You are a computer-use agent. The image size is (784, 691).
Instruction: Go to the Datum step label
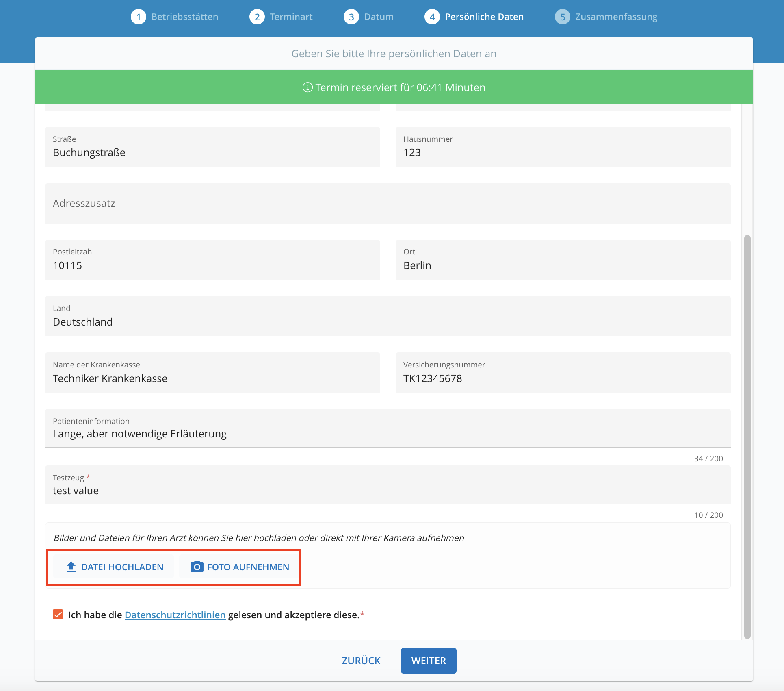(x=379, y=17)
